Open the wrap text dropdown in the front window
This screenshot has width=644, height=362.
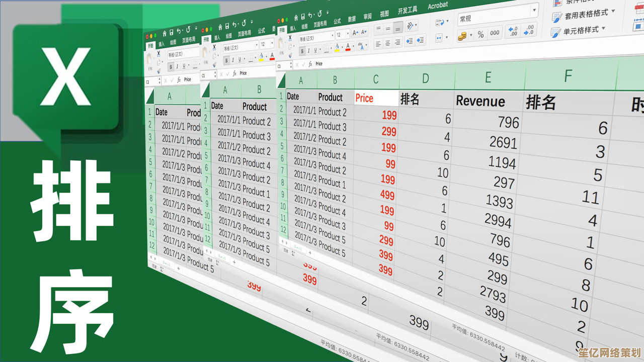click(447, 21)
